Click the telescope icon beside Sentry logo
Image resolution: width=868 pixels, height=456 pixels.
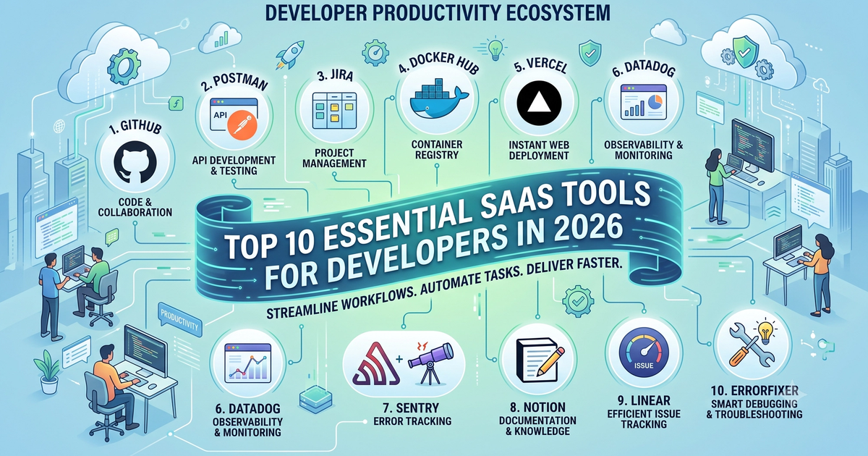click(433, 364)
